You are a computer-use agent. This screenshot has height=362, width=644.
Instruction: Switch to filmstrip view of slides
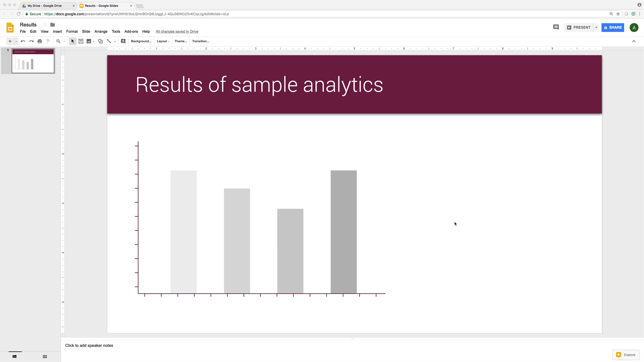coord(14,357)
